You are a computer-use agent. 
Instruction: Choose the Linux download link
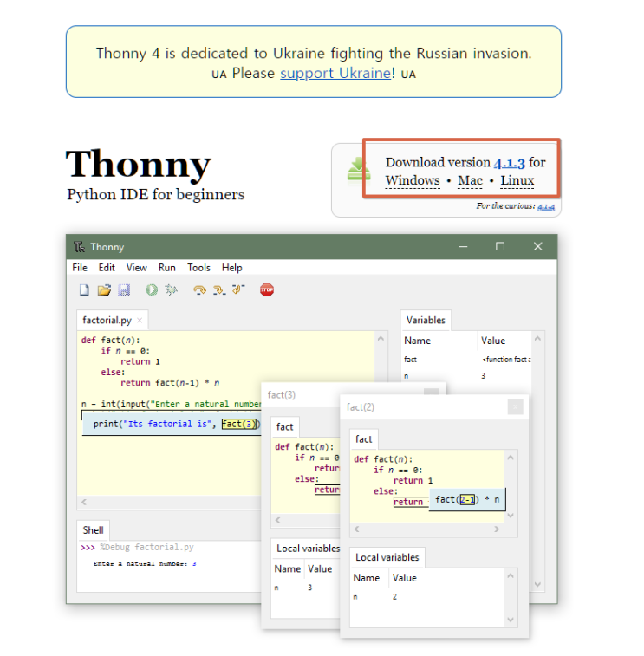point(517,180)
